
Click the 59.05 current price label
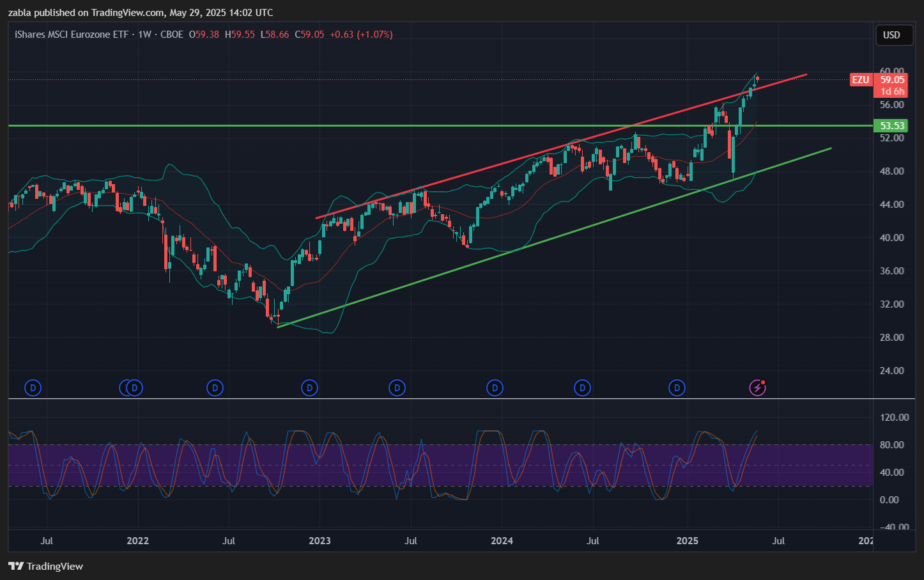tap(891, 80)
